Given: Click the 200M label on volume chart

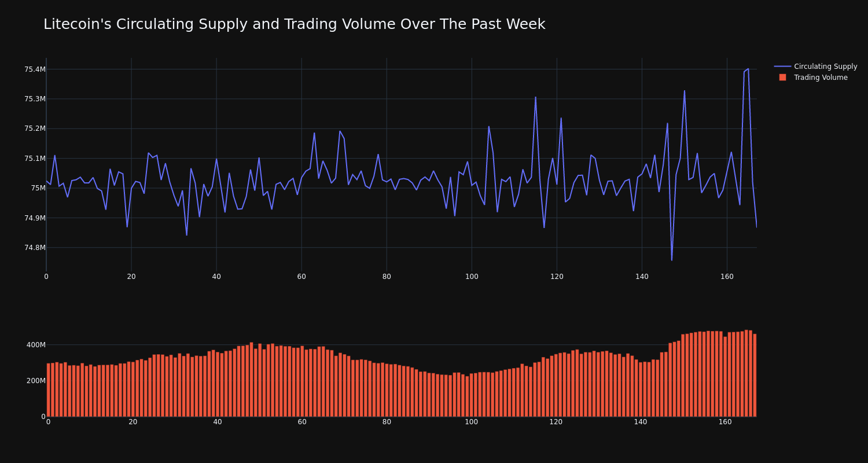Looking at the screenshot, I should 36,381.
